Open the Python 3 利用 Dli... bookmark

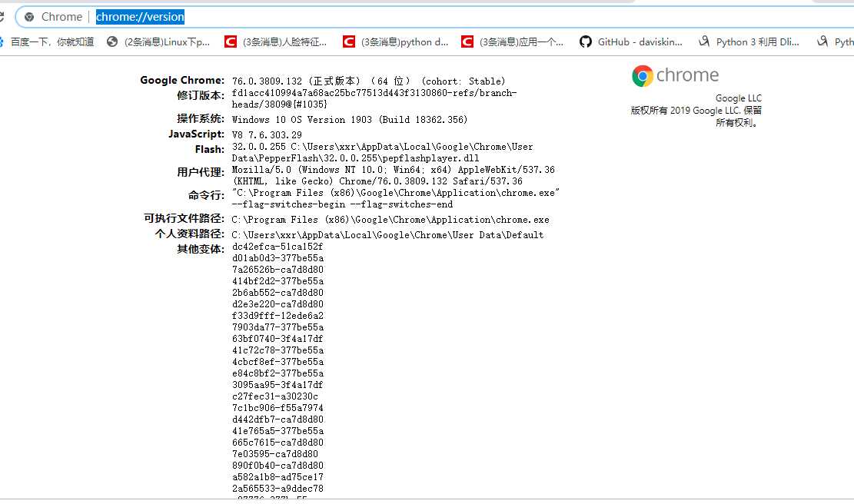click(749, 42)
